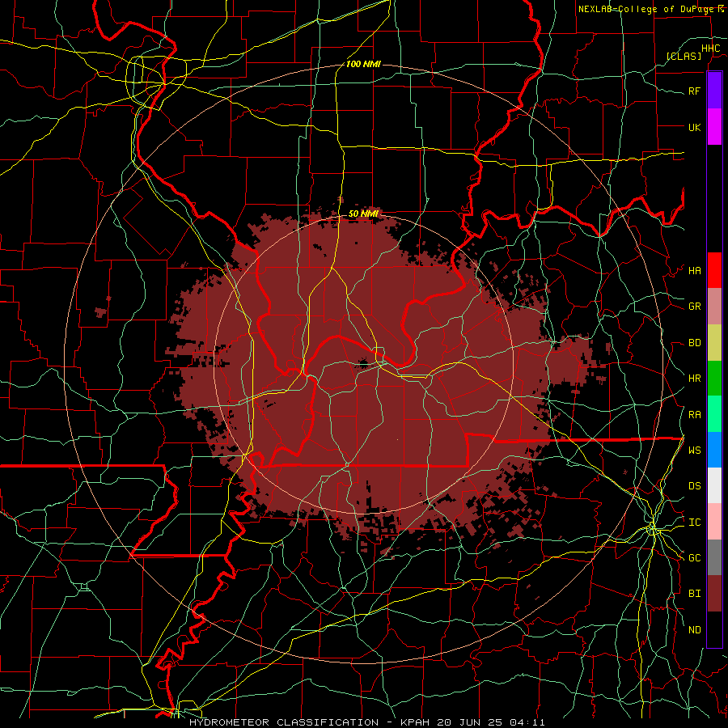The image size is (728, 728).
Task: Click the RA light green legend swatch
Action: click(x=714, y=414)
